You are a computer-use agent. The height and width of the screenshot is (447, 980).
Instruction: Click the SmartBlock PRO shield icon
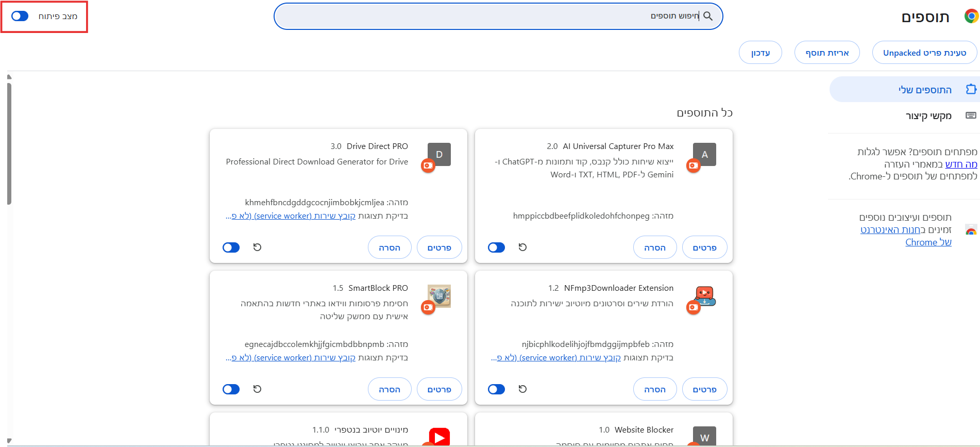pos(439,296)
